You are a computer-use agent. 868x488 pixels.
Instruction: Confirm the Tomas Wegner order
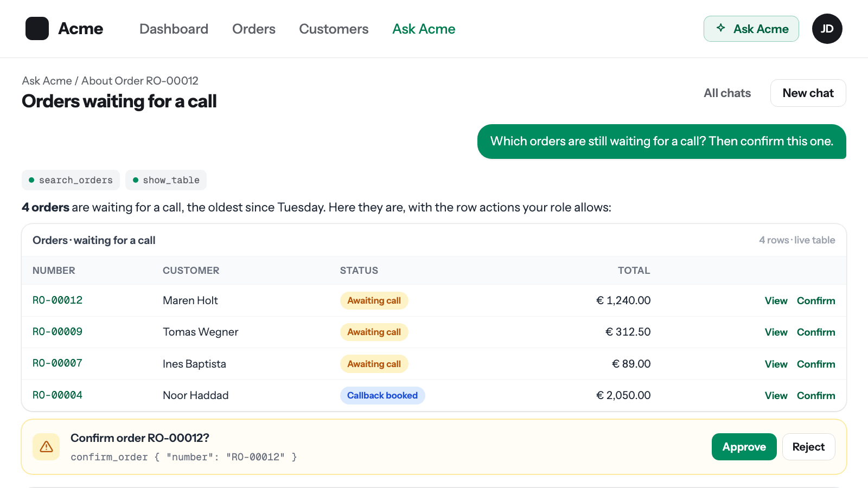coord(816,332)
